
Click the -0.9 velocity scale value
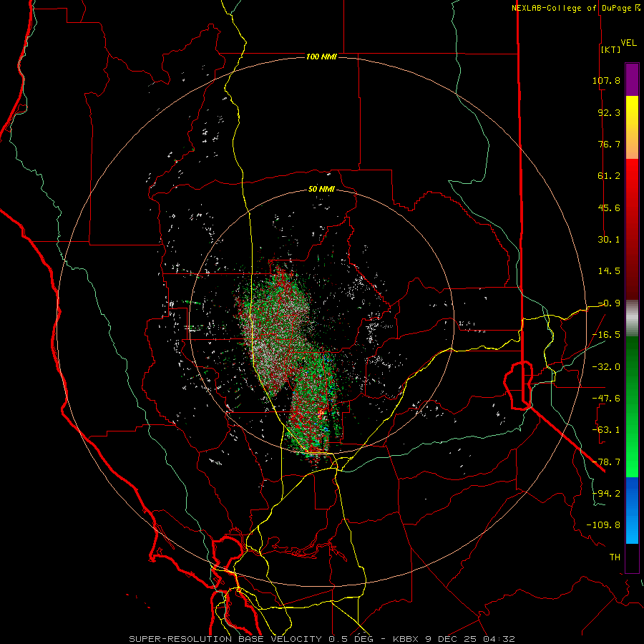click(x=609, y=303)
